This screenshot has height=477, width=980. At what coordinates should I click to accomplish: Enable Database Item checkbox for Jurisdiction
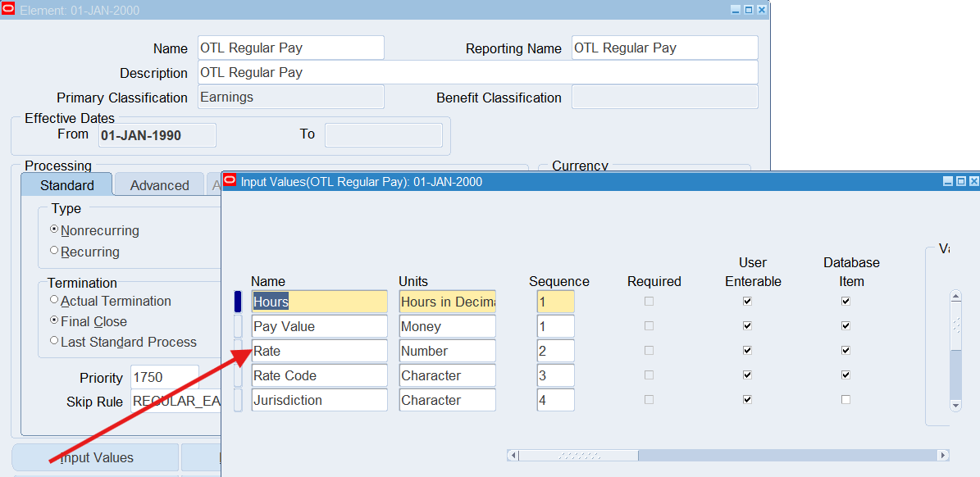(846, 400)
